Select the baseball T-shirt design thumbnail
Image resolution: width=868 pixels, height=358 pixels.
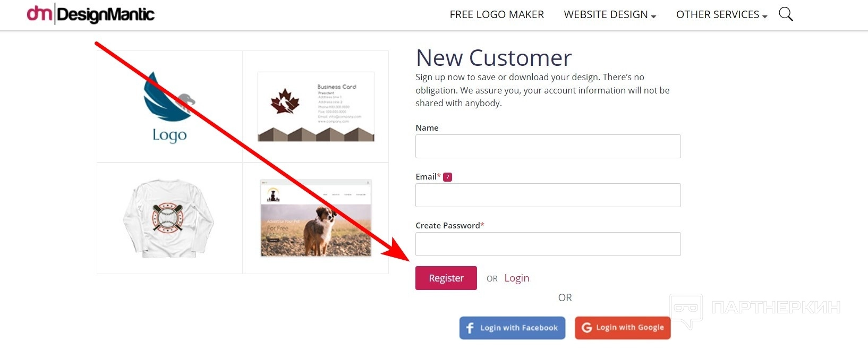pos(168,218)
